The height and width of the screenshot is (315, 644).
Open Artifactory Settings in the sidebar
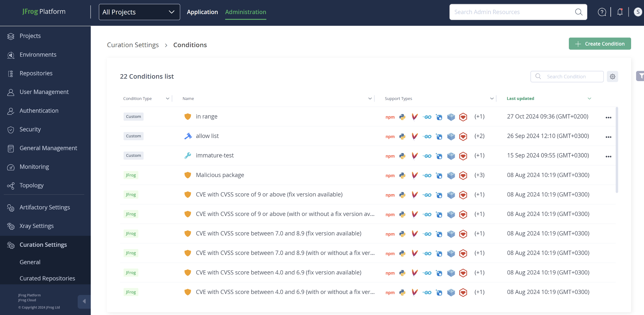(45, 207)
